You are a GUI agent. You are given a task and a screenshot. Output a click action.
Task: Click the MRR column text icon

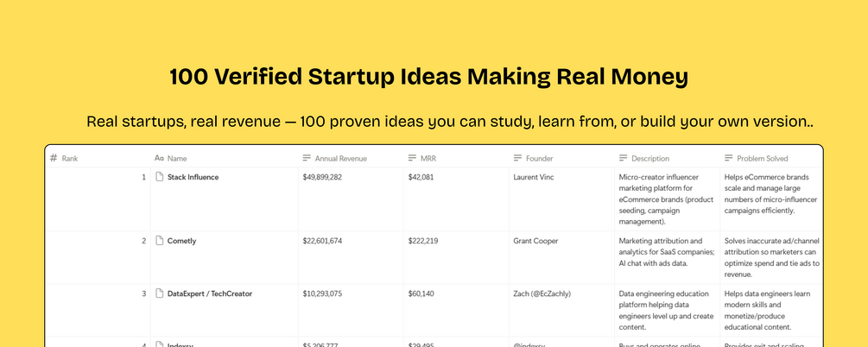coord(413,159)
